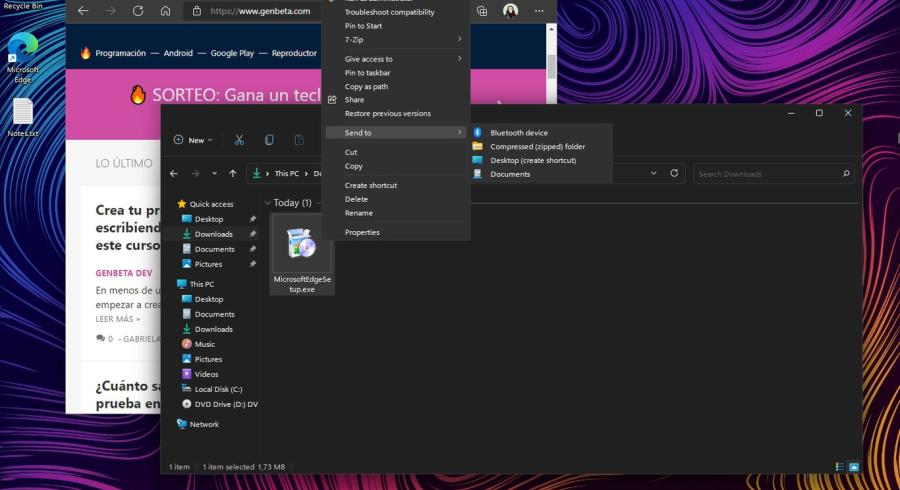
Task: Select Local Disk (C:) in sidebar
Action: pos(217,389)
